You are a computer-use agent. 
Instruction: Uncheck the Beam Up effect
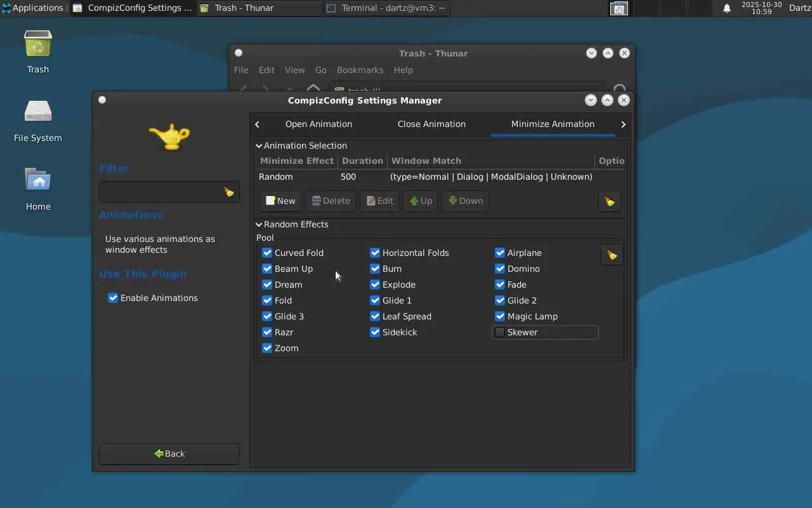(x=267, y=269)
